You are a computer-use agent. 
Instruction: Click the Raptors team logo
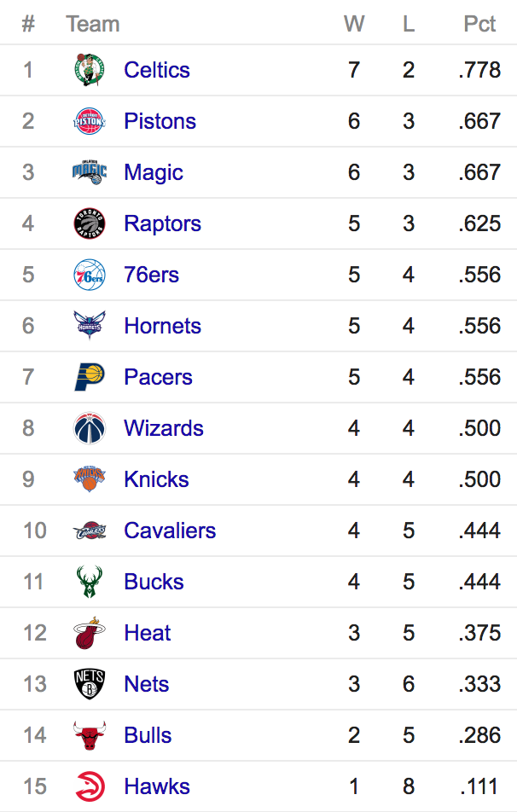[90, 223]
